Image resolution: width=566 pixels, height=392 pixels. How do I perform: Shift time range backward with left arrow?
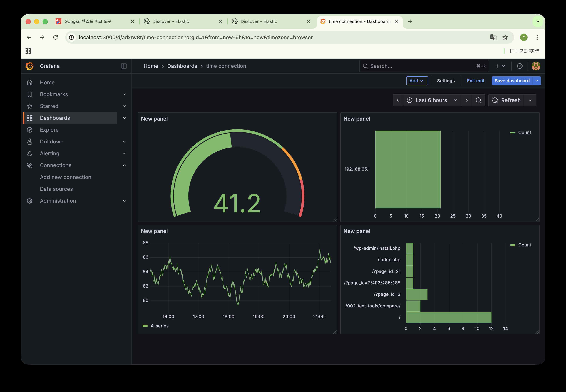click(398, 100)
